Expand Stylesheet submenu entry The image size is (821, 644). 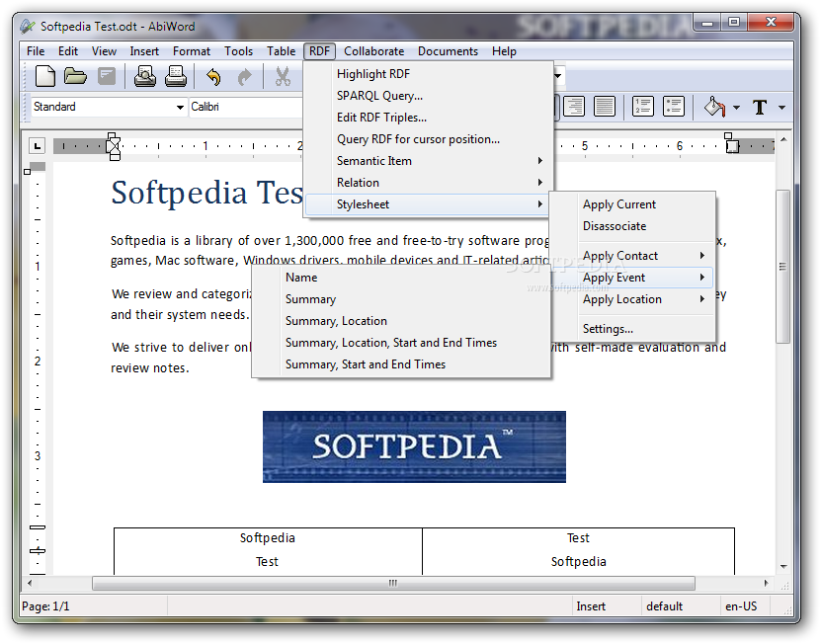click(428, 204)
